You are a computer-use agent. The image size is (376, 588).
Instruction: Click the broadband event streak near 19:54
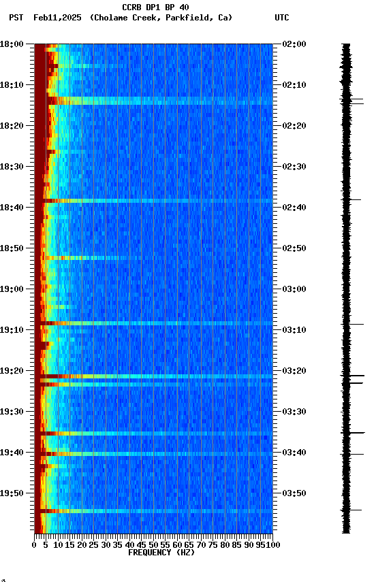pos(153,511)
